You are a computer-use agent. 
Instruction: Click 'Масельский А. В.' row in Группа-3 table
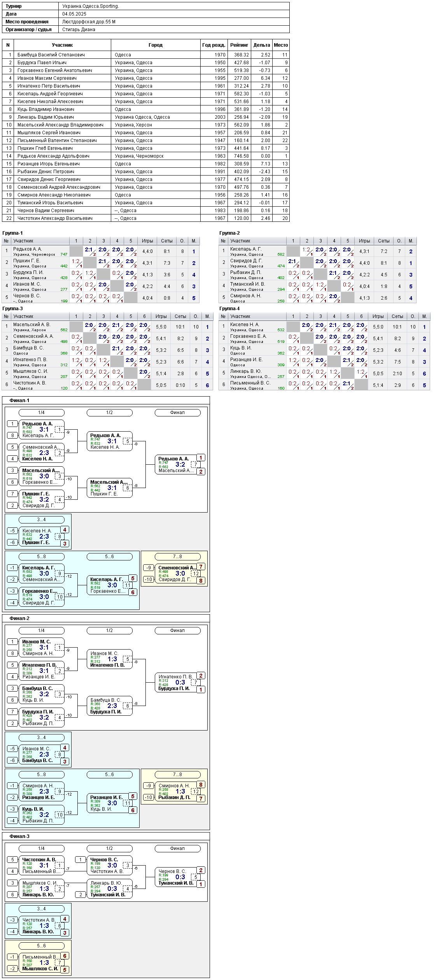point(108,327)
